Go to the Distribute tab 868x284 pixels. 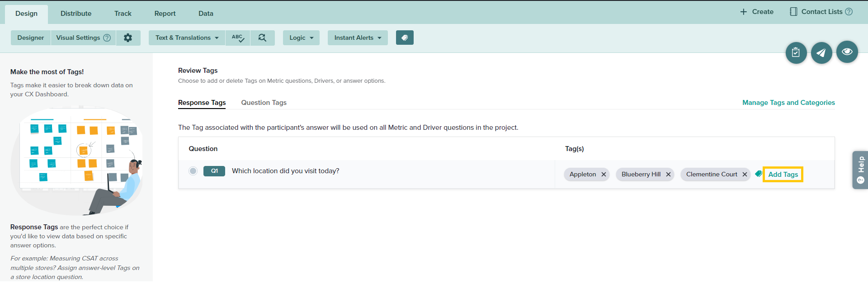pos(76,14)
